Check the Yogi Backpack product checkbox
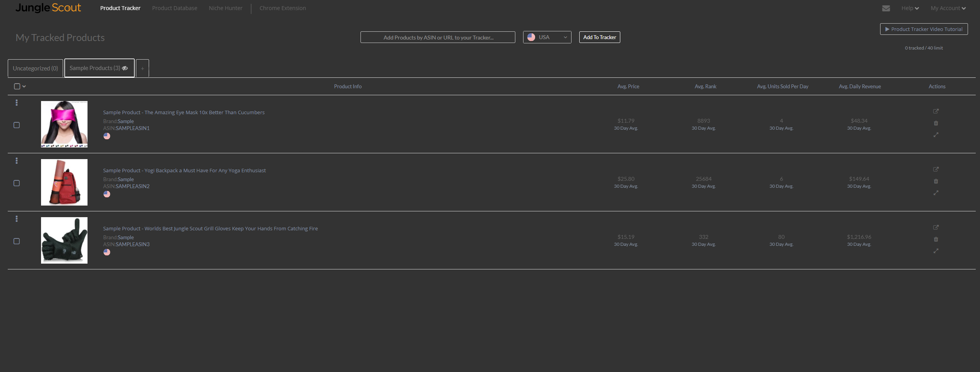The image size is (980, 372). pos(17,183)
